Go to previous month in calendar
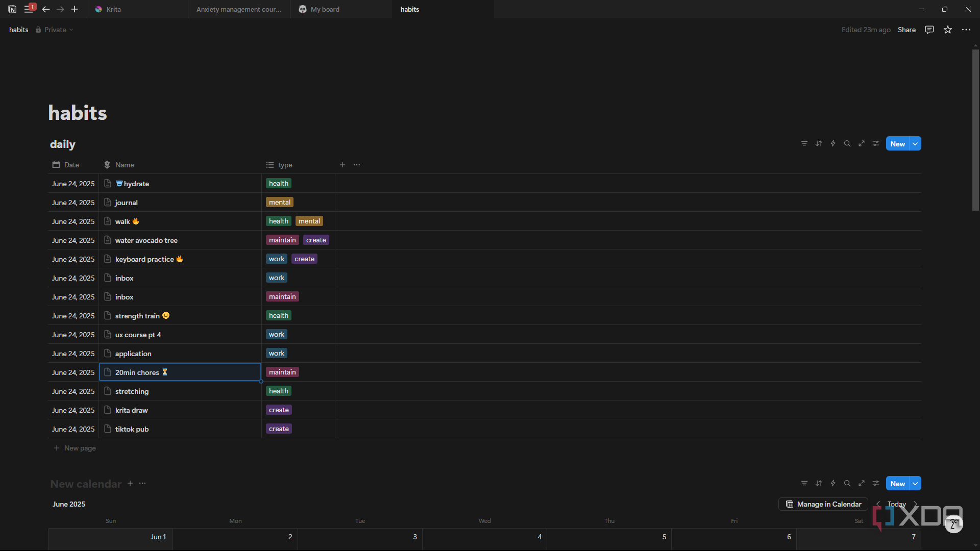980x551 pixels. [878, 504]
